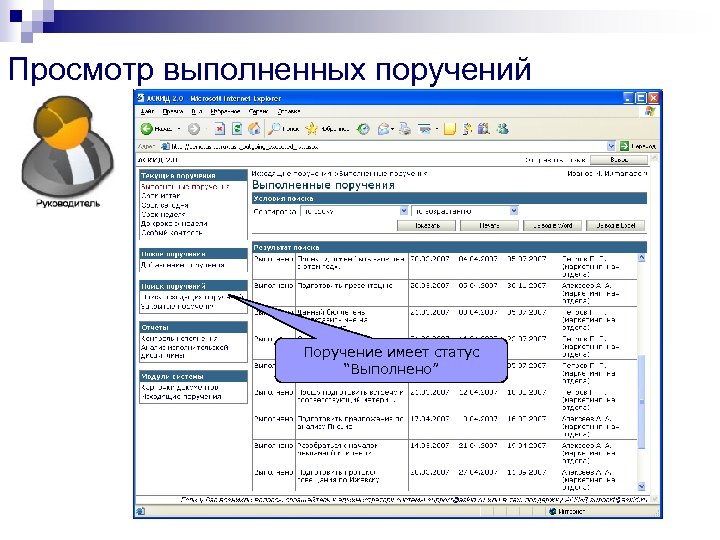
Task: Click the results scrollbar bottom arrow
Action: pyautogui.click(x=641, y=486)
